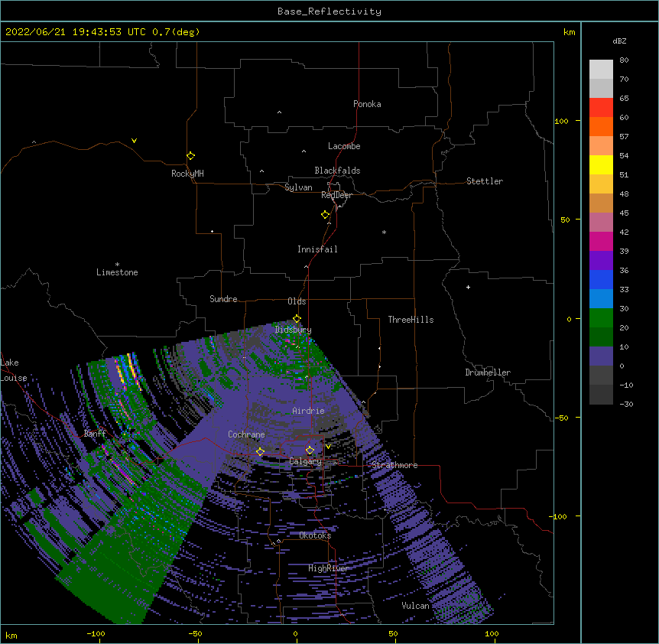Click the Ponoka city label

[x=367, y=104]
